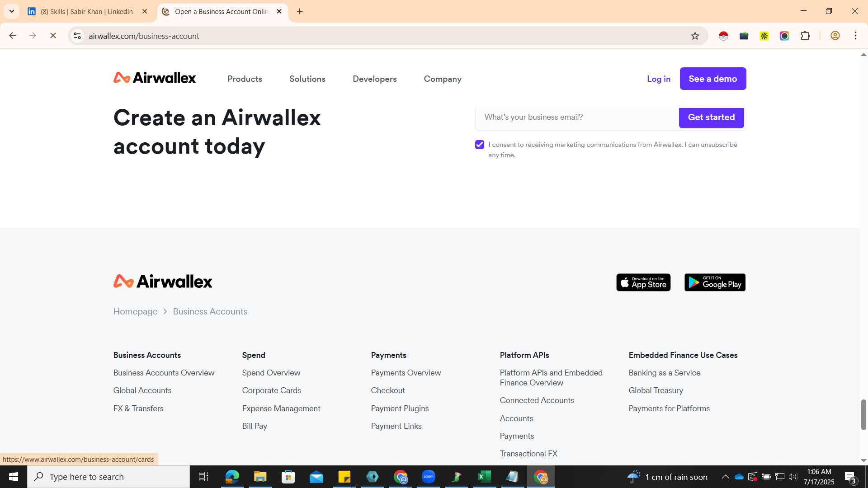This screenshot has height=488, width=868.
Task: Expand the Solutions navigation menu
Action: click(307, 79)
